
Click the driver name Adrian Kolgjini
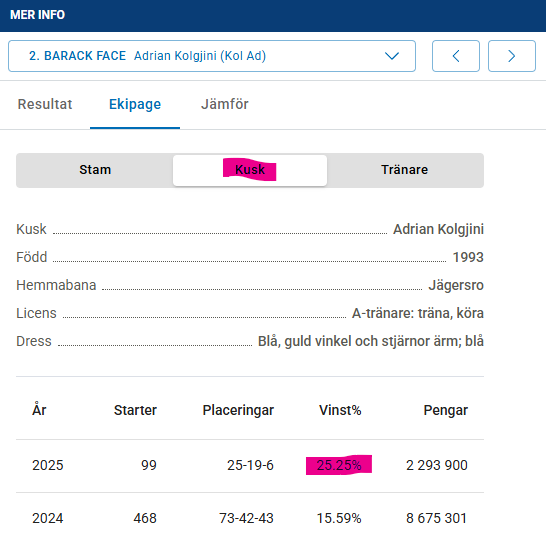tap(438, 229)
